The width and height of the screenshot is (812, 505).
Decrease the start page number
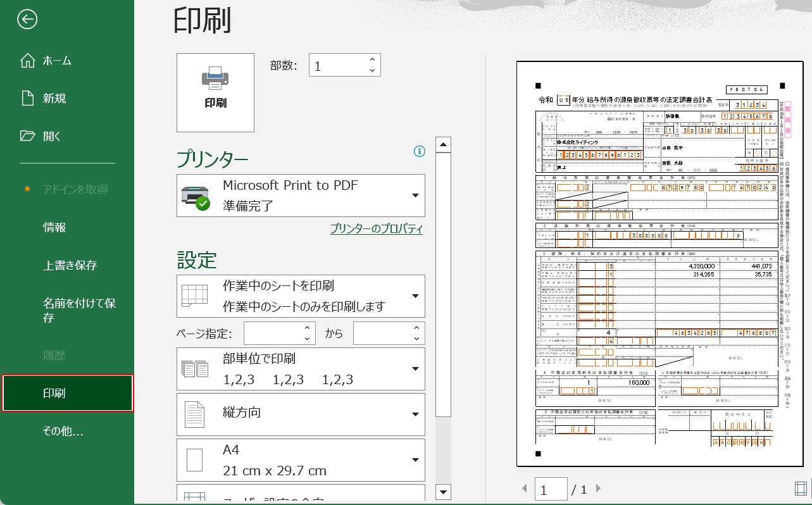pyautogui.click(x=308, y=339)
